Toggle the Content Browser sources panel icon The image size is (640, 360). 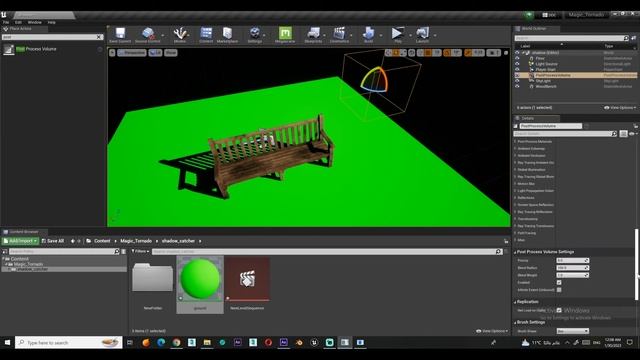5,252
